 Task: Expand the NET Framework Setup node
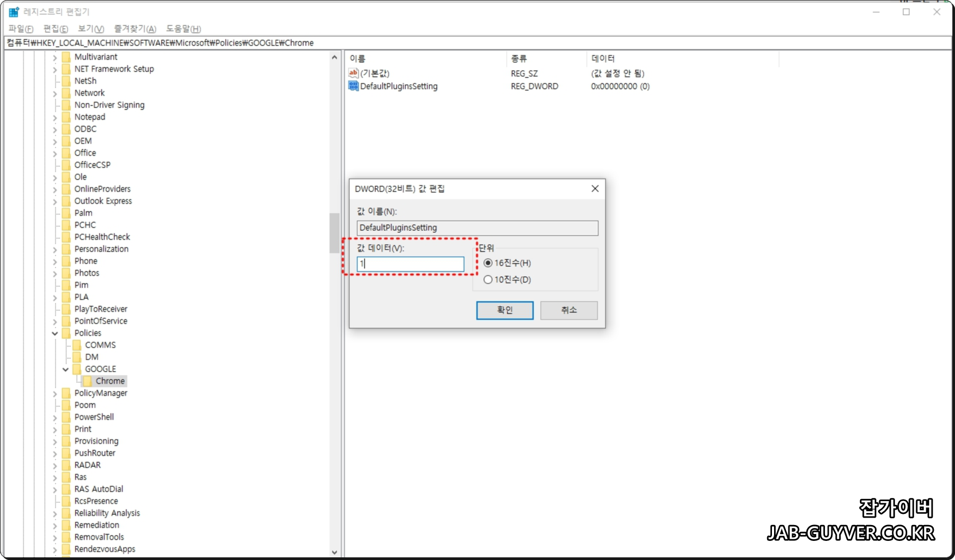(x=55, y=69)
